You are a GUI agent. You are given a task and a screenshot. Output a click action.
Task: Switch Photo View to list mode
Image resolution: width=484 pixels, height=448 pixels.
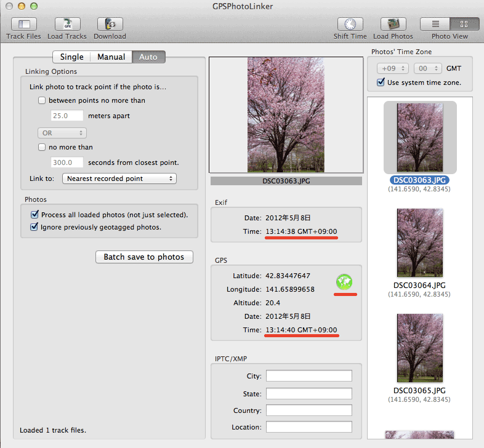435,24
